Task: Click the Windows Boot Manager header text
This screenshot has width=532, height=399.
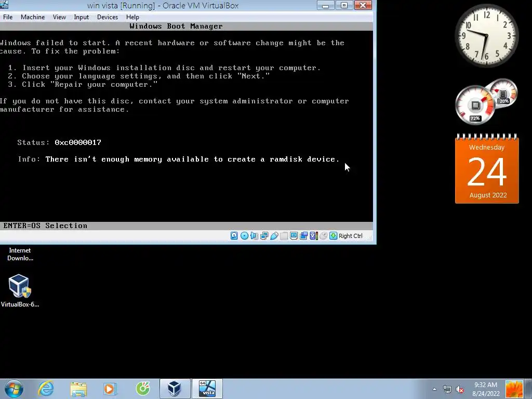Action: (176, 26)
